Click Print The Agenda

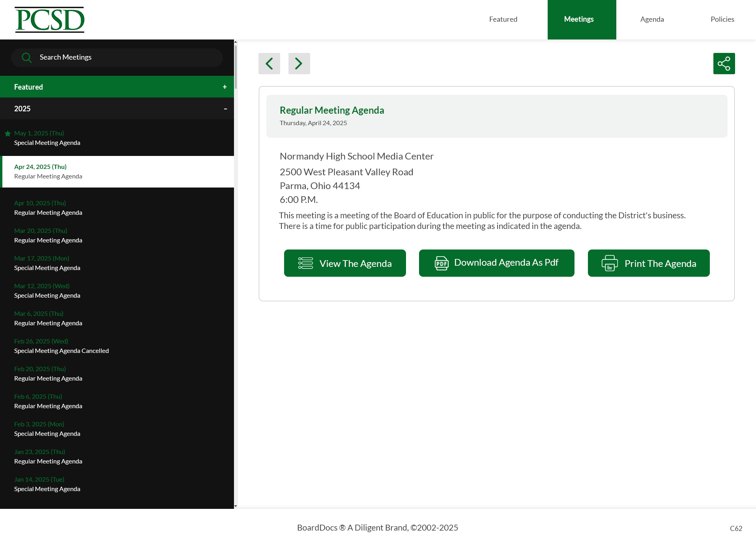click(648, 263)
